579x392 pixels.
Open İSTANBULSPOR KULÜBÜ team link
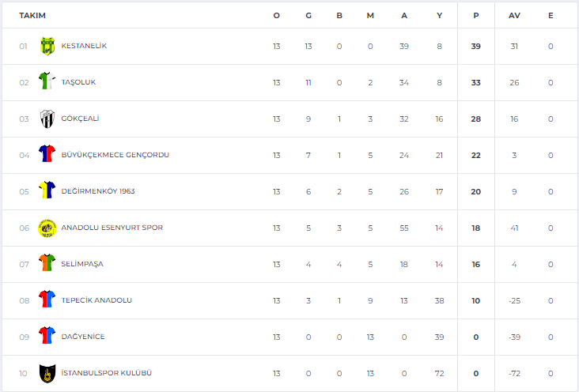pyautogui.click(x=106, y=373)
